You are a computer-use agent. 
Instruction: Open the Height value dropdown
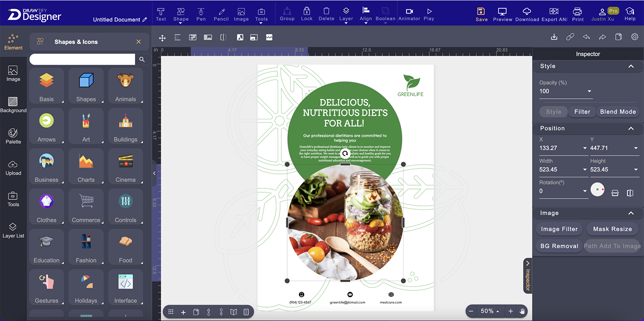pyautogui.click(x=636, y=170)
